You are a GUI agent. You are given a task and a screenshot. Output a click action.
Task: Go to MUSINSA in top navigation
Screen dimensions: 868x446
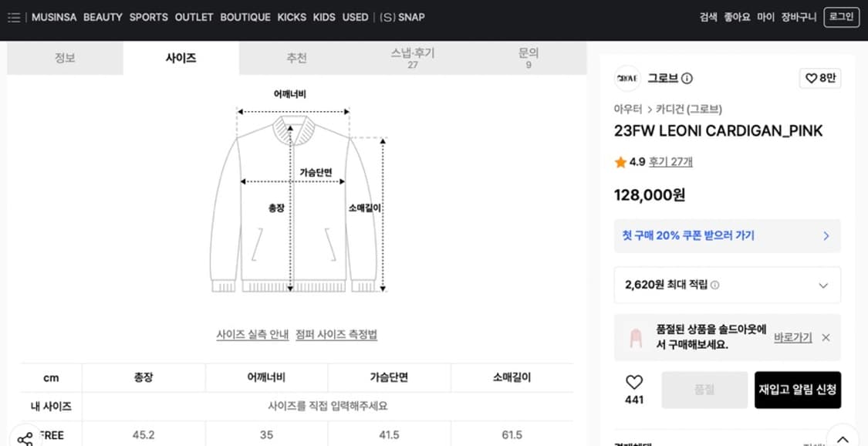point(54,17)
